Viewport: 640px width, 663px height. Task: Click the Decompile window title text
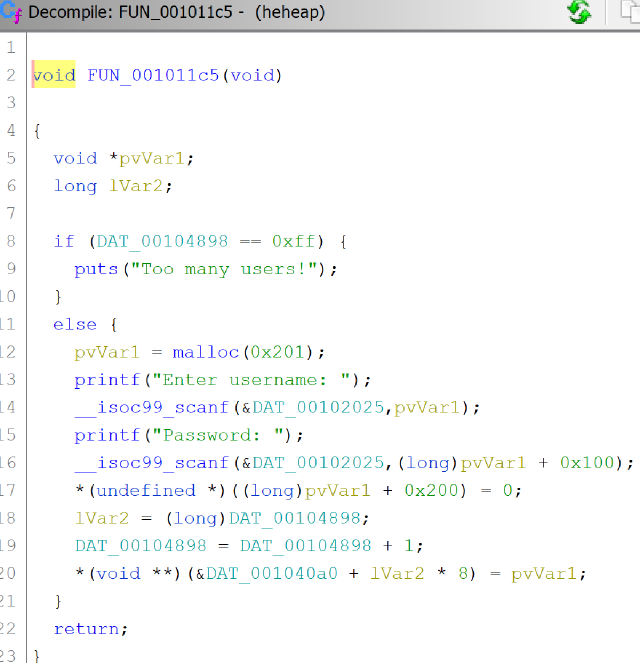coord(177,12)
